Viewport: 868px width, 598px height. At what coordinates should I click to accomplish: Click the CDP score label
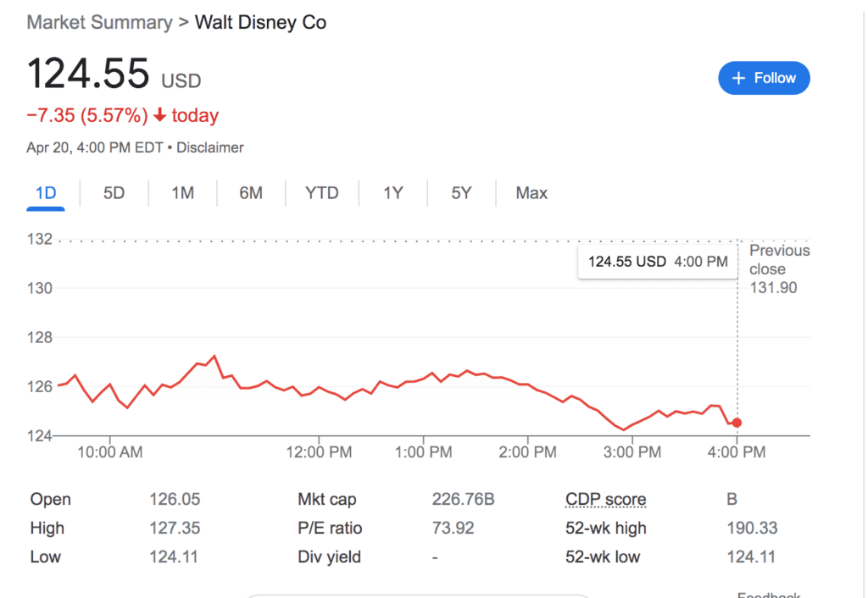(605, 499)
